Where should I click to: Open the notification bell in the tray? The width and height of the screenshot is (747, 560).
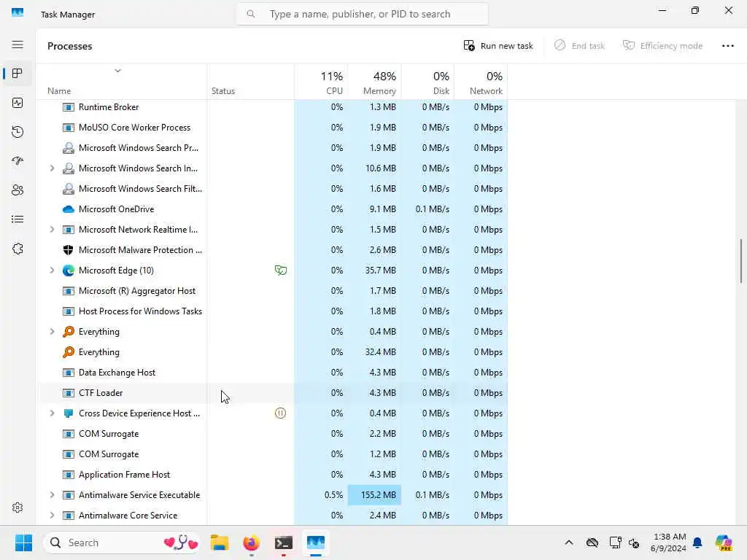click(x=697, y=542)
